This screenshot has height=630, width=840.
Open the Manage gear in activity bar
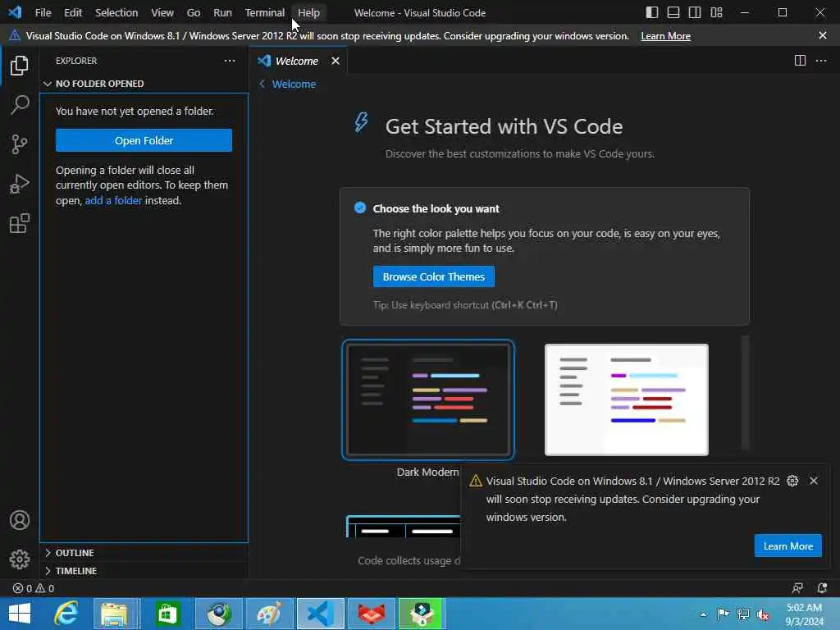click(x=20, y=559)
